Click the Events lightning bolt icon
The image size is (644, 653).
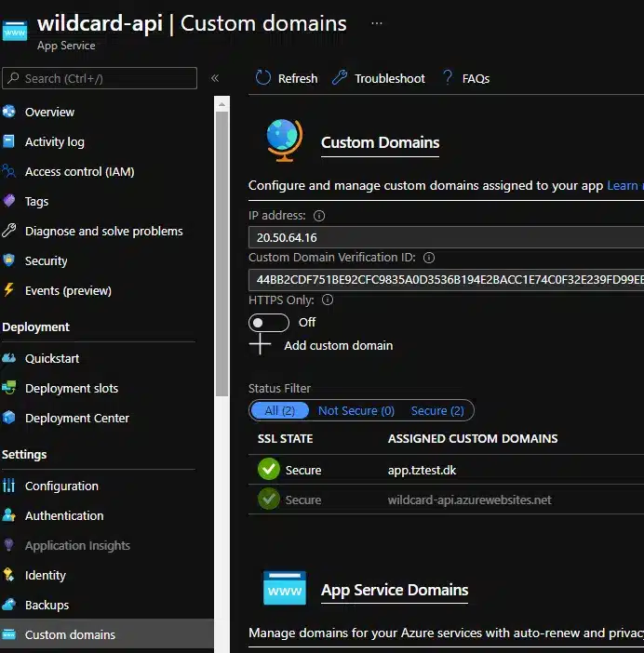pos(8,290)
